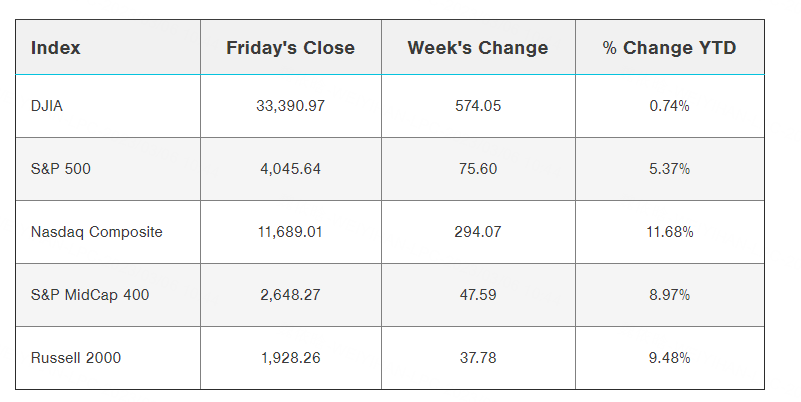This screenshot has height=402, width=801.
Task: Select the Nasdaq weekly change 294.07
Action: pyautogui.click(x=477, y=232)
